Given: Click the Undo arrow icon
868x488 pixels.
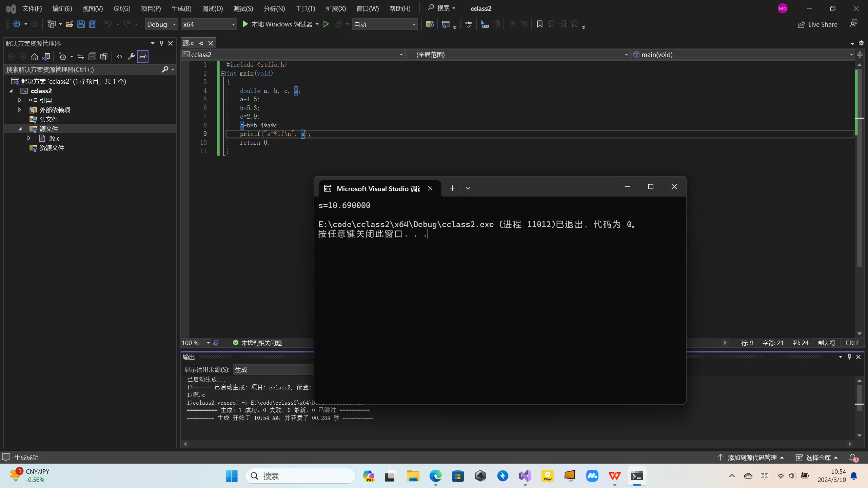Looking at the screenshot, I should tap(108, 24).
